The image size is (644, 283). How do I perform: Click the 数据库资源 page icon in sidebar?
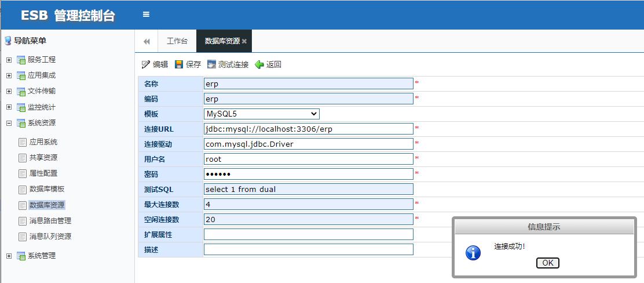23,205
